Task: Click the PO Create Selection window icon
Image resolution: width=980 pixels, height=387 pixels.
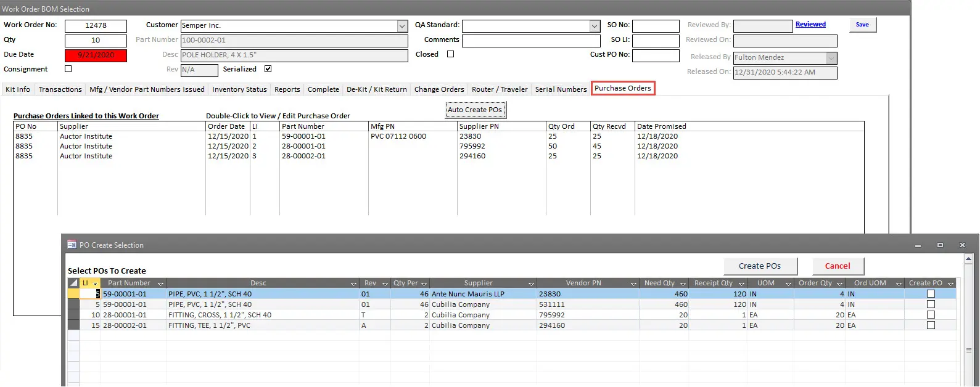Action: pyautogui.click(x=72, y=245)
